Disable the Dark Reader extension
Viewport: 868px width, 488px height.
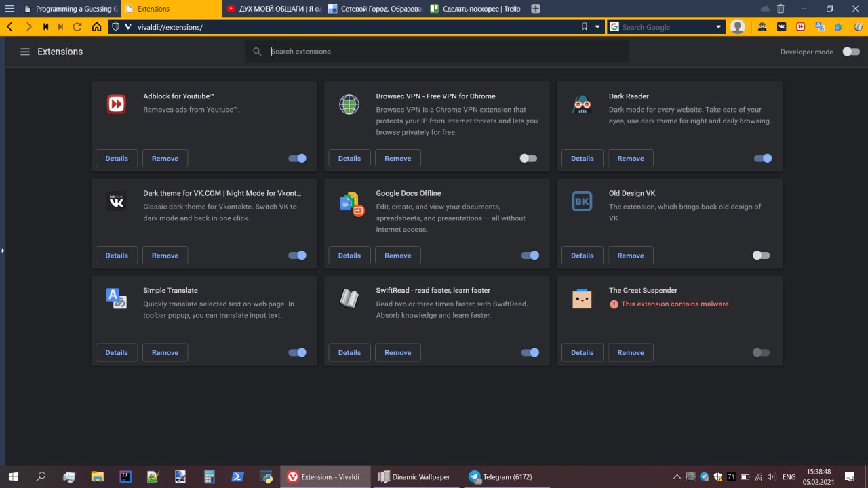pyautogui.click(x=763, y=158)
